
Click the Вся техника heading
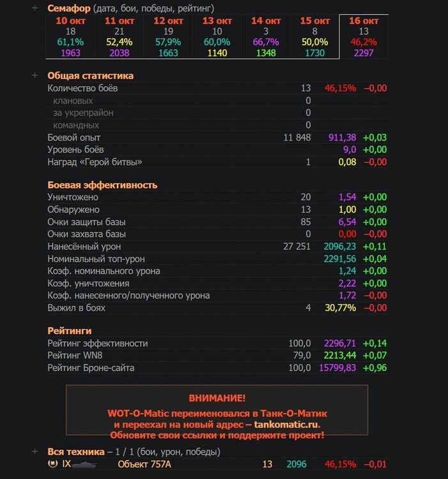tap(76, 452)
